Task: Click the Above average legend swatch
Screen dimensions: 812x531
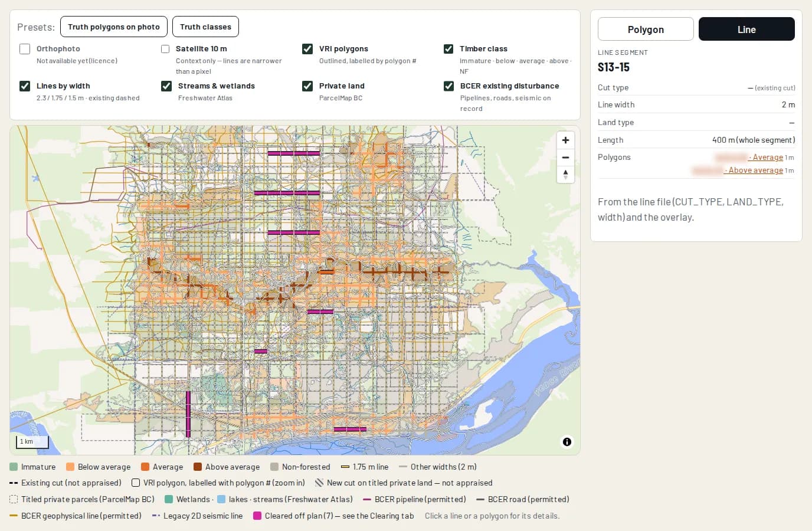Action: (x=198, y=467)
